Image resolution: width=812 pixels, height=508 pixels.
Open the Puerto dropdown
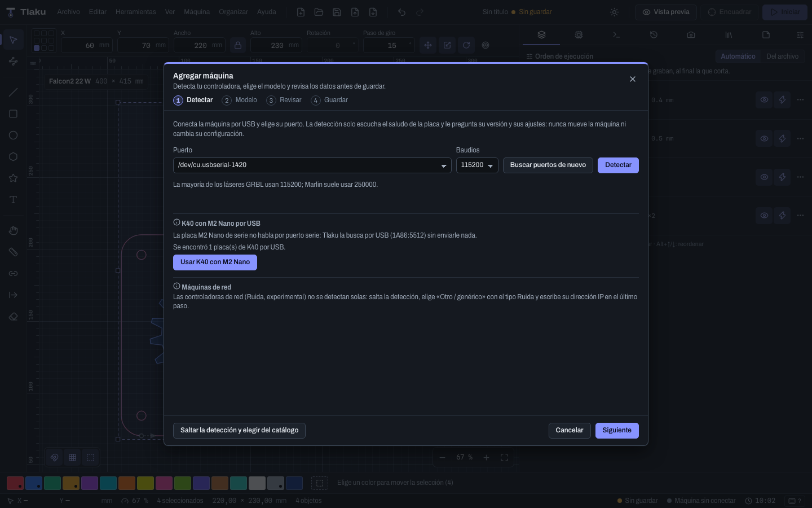click(x=312, y=165)
